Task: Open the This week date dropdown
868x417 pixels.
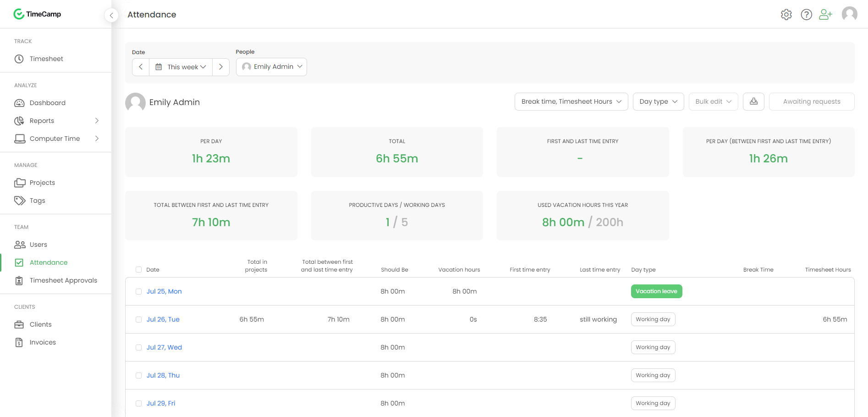Action: pyautogui.click(x=181, y=67)
